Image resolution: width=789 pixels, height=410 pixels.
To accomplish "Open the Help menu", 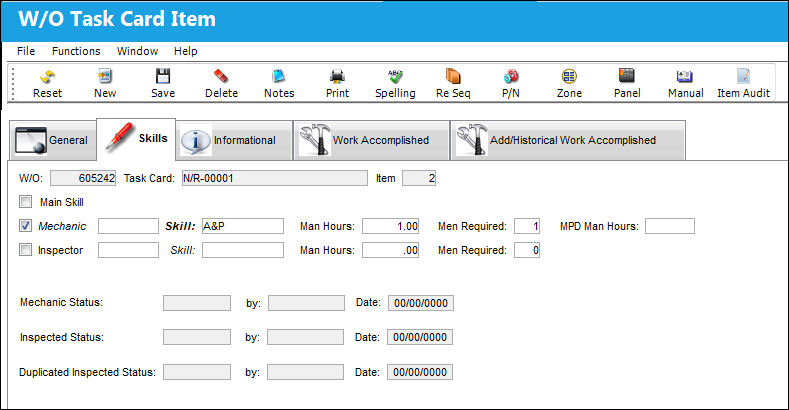I will 186,51.
